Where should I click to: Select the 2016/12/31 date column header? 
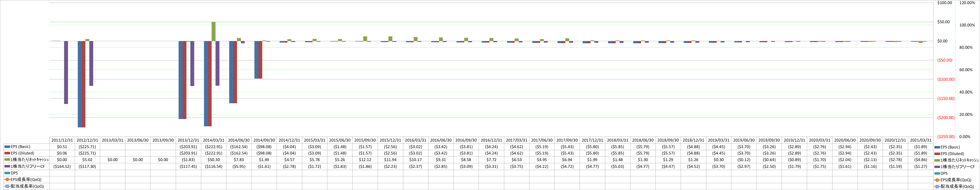(x=491, y=140)
